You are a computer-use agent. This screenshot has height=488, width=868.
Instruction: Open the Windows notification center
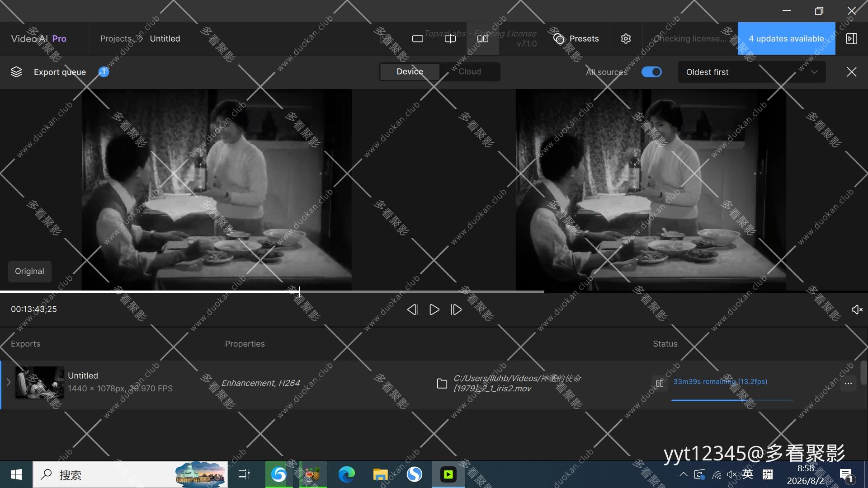pos(846,475)
